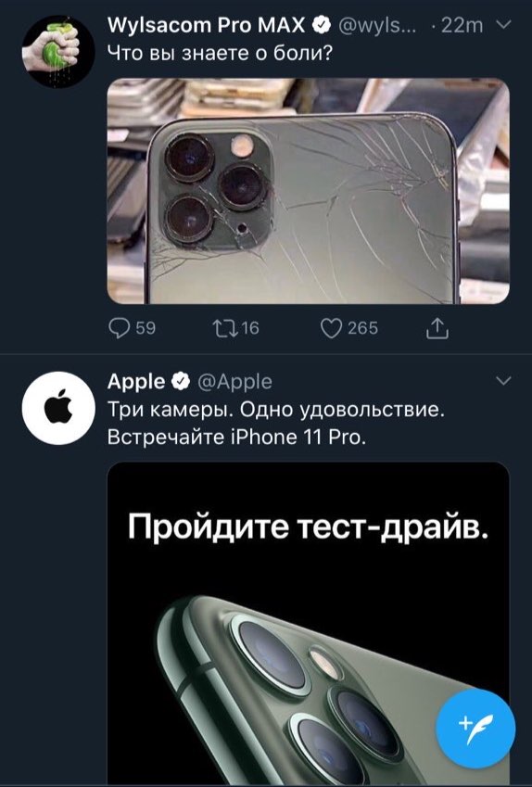Tap the share icon under cracked iPhone photo
Image resolution: width=532 pixels, height=787 pixels.
(x=437, y=328)
